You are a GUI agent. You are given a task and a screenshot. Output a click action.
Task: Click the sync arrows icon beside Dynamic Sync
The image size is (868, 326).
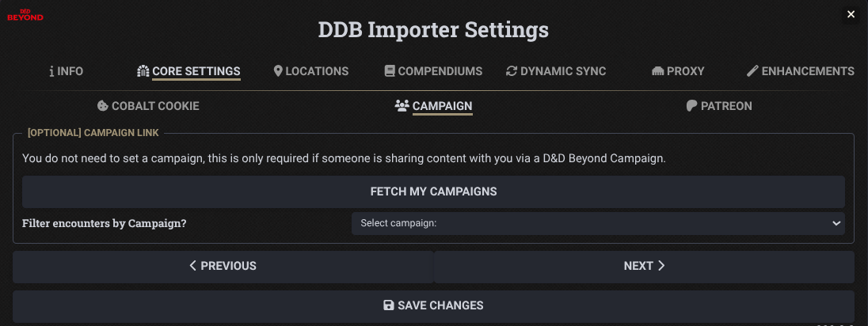(x=512, y=71)
